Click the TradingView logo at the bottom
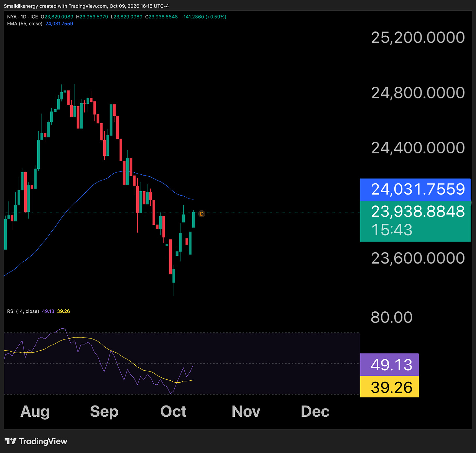Image resolution: width=476 pixels, height=453 pixels. (x=36, y=441)
